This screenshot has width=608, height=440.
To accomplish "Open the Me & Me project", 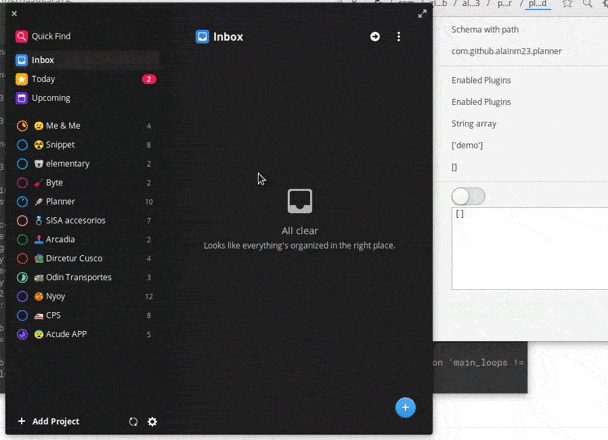I will pos(86,126).
